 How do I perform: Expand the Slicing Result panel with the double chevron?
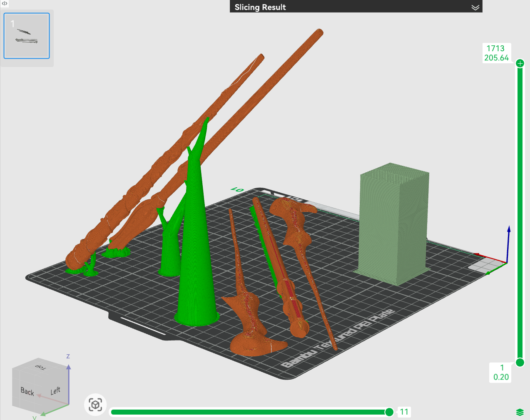tap(475, 7)
